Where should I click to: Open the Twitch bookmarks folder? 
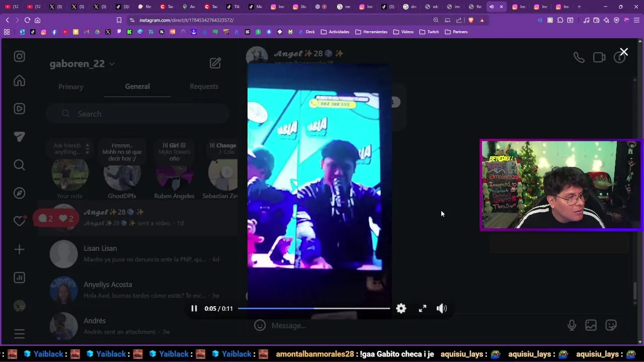[x=429, y=32]
